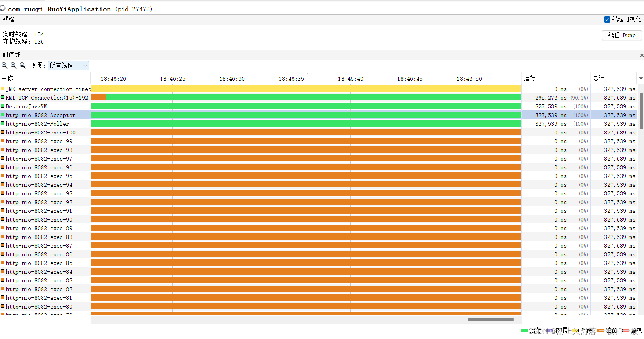The image size is (644, 339).
Task: Click the 守护线程 count value 135
Action: point(39,42)
